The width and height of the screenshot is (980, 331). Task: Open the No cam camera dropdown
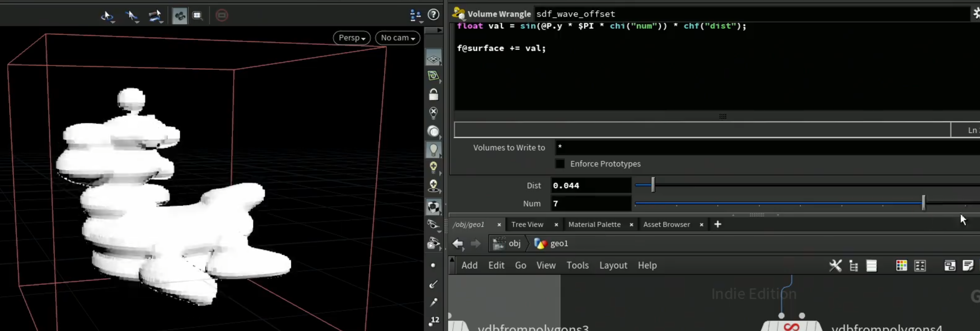[x=398, y=38]
